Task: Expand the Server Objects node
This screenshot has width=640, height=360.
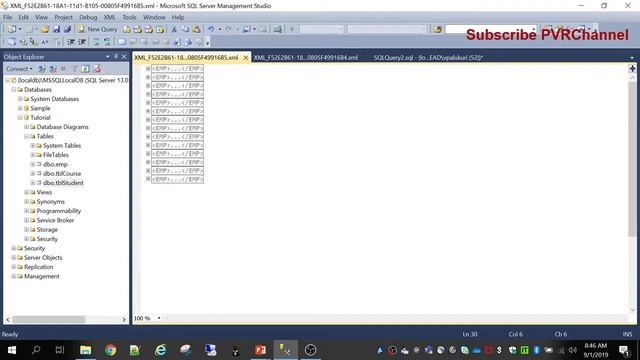Action: pos(13,258)
